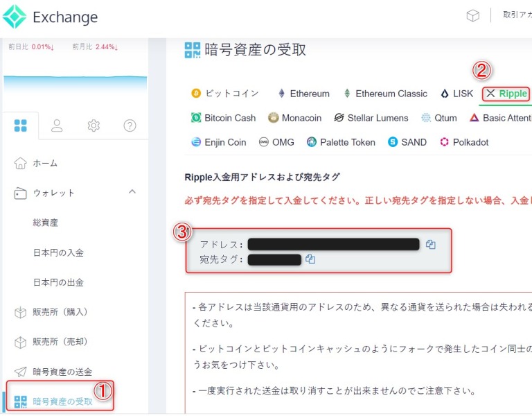Viewport: 532px width, 416px height.
Task: Click the Ripple入金用アドレスおよび宛先タグ heading
Action: (262, 177)
